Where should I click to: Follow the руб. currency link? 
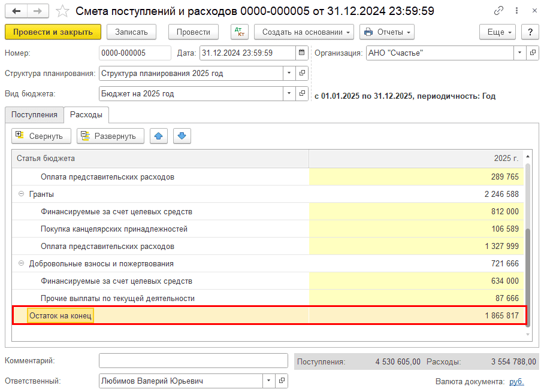(x=516, y=381)
